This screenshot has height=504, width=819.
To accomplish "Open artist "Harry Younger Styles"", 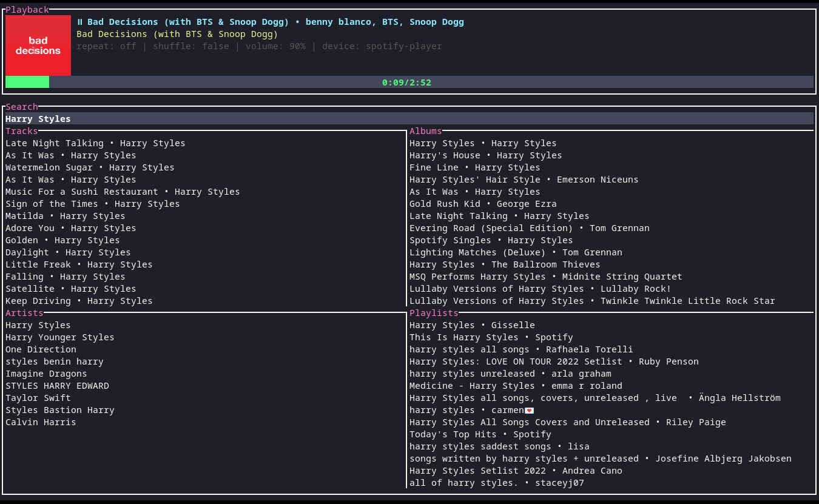I will 60,337.
